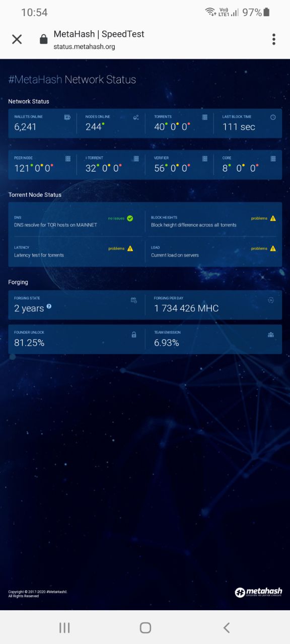This screenshot has height=644, width=290.
Task: Tap the Peer Node server icon
Action: coord(67,158)
